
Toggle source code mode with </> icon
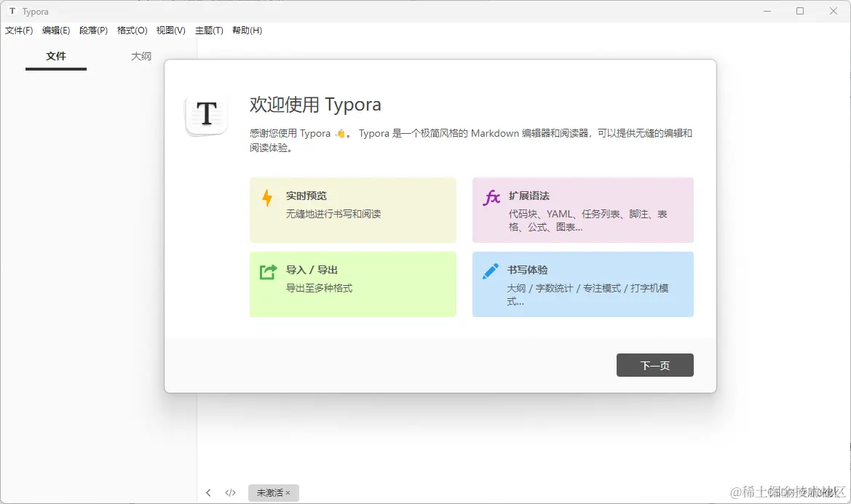click(231, 492)
